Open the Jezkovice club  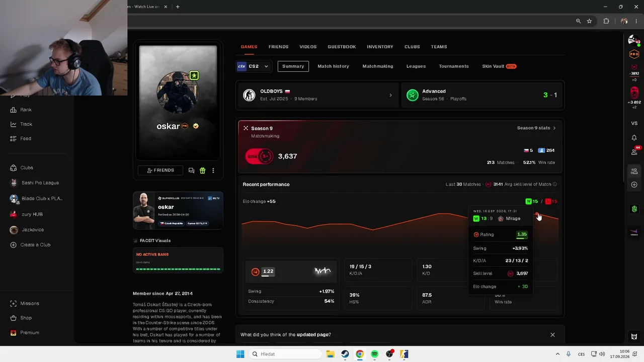(x=27, y=230)
